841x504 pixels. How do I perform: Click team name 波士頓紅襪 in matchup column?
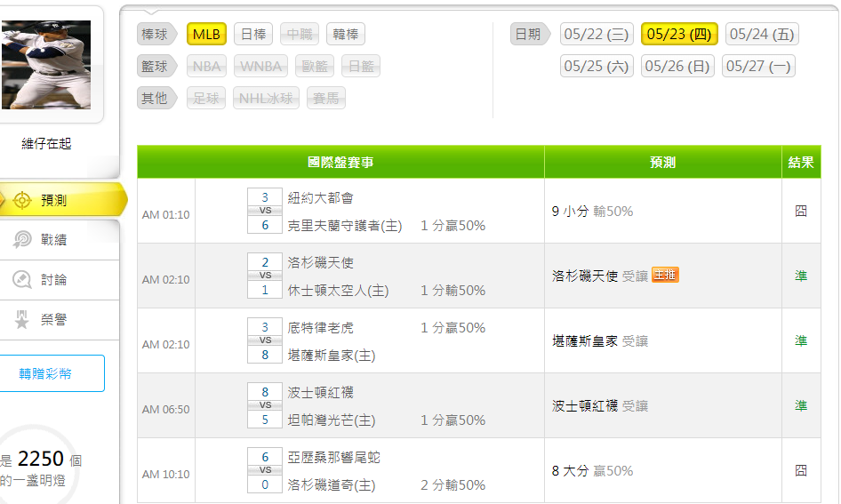coord(320,393)
